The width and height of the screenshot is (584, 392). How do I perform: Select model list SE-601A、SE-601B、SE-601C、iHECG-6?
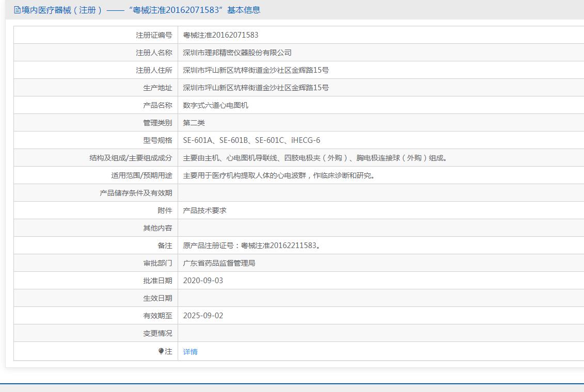[x=251, y=140]
